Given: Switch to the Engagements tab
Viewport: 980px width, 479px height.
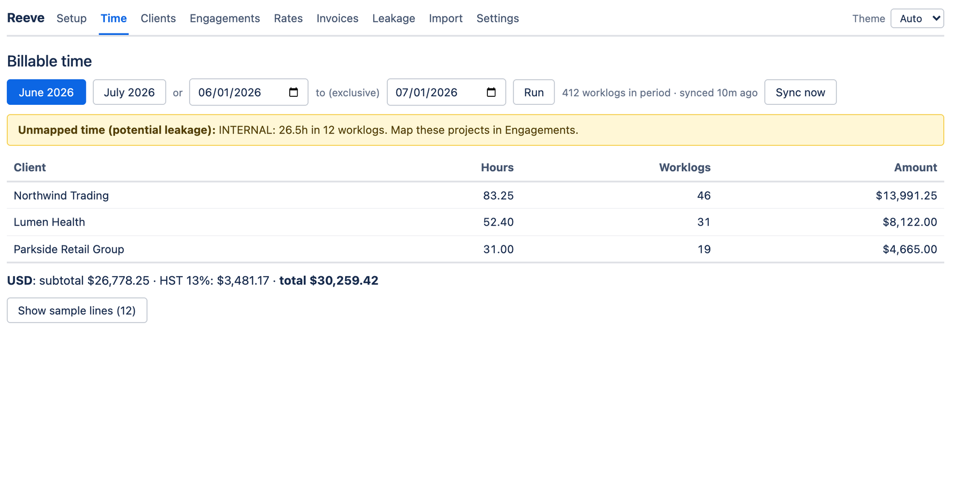Looking at the screenshot, I should coord(225,19).
